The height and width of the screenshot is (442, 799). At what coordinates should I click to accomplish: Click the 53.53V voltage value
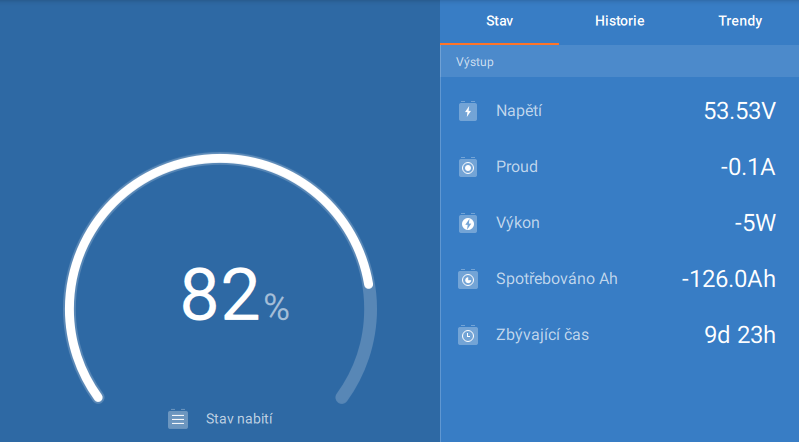pyautogui.click(x=739, y=111)
